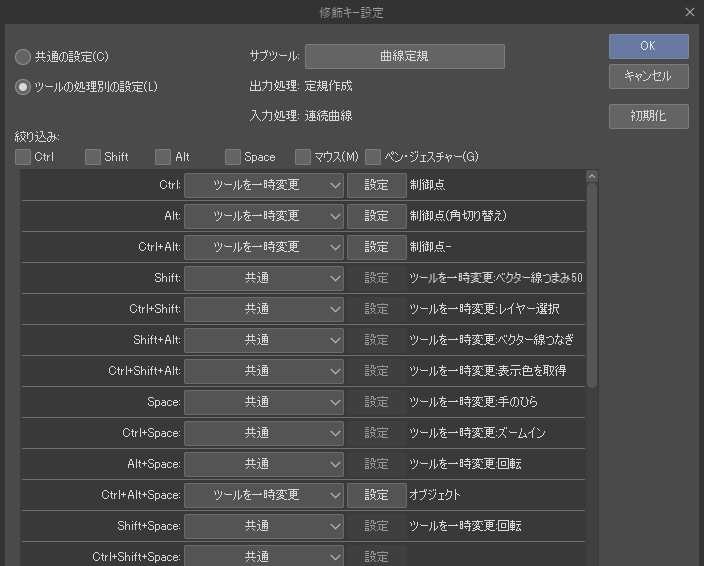The image size is (704, 566).
Task: Open the Alt+Space row action dropdown
Action: 264,464
